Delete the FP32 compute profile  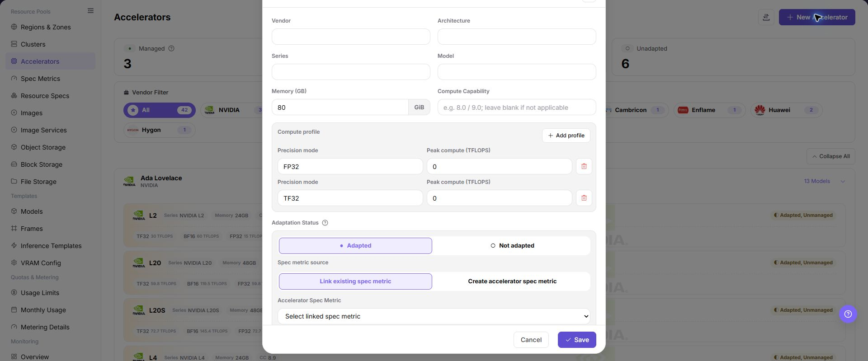point(584,166)
